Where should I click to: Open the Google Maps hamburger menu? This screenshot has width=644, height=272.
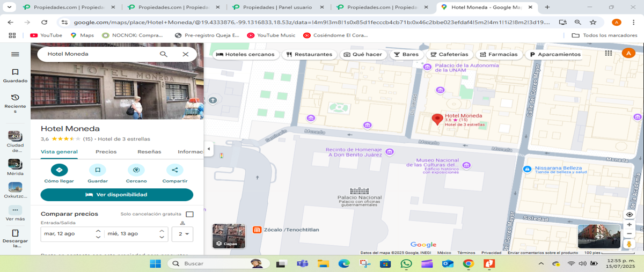pos(15,54)
